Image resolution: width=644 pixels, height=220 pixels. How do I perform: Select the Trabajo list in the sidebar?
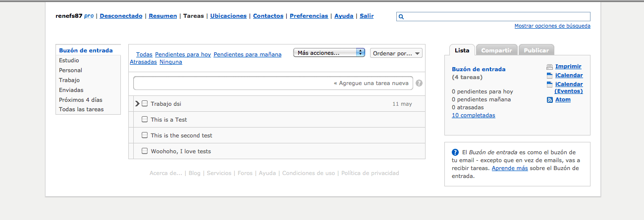pyautogui.click(x=69, y=80)
